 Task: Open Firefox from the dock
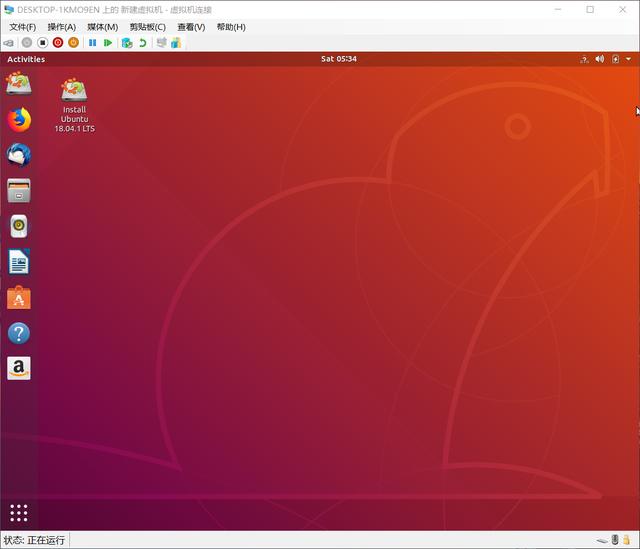pyautogui.click(x=19, y=120)
